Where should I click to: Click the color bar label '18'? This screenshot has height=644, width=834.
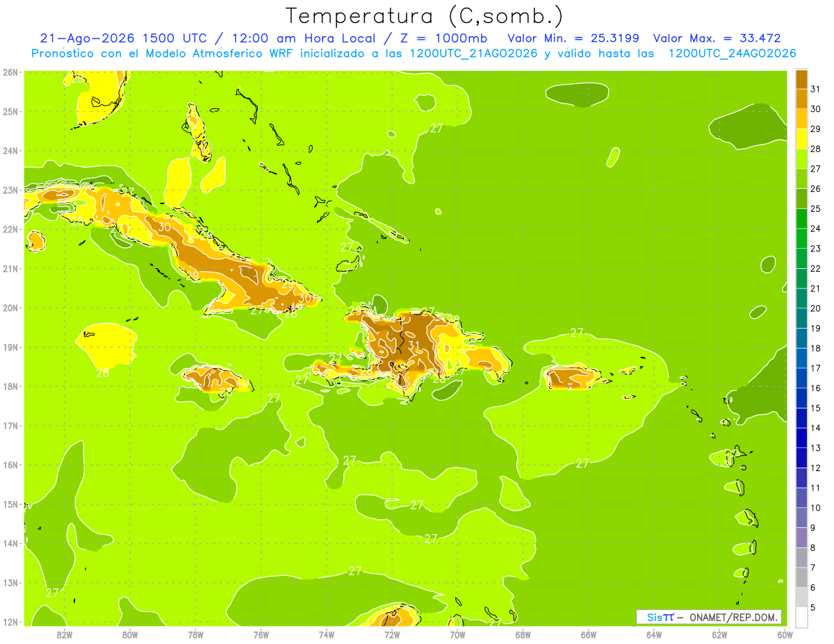(x=815, y=348)
